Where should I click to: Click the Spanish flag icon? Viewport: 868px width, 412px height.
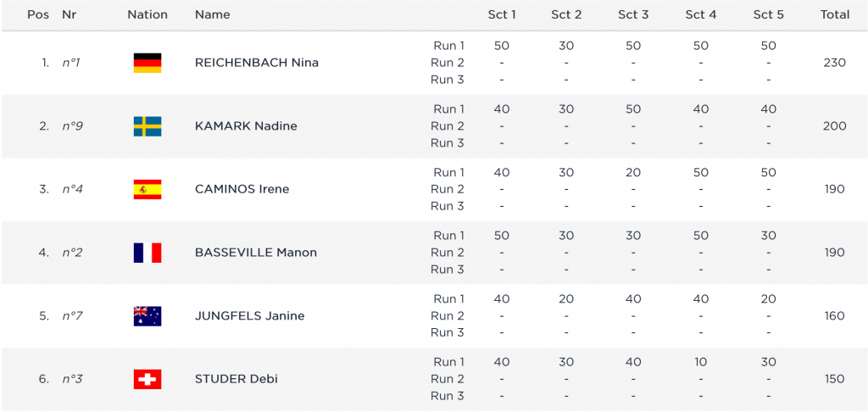coord(147,189)
